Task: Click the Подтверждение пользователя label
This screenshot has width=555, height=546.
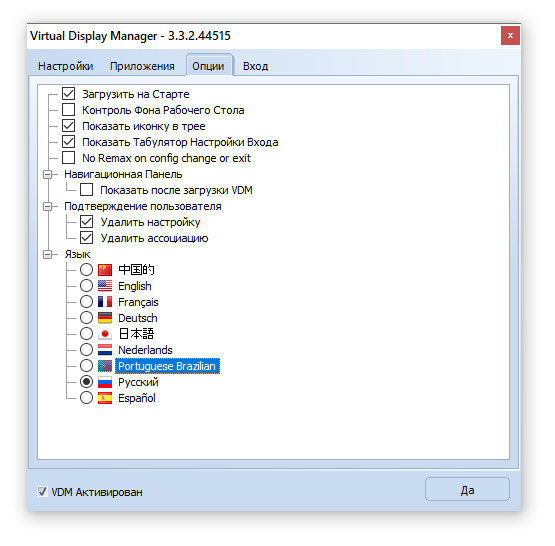Action: [143, 206]
